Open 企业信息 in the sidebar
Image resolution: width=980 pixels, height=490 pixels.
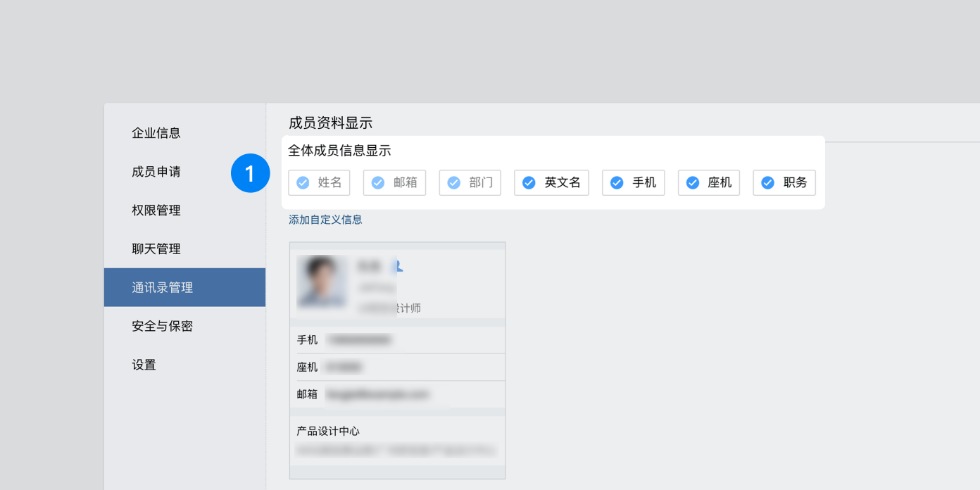pos(184,132)
